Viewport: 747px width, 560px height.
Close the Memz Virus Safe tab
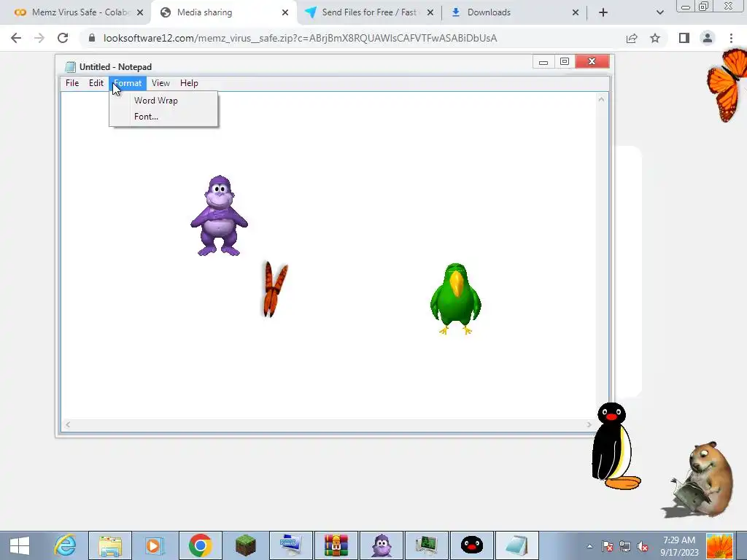140,12
